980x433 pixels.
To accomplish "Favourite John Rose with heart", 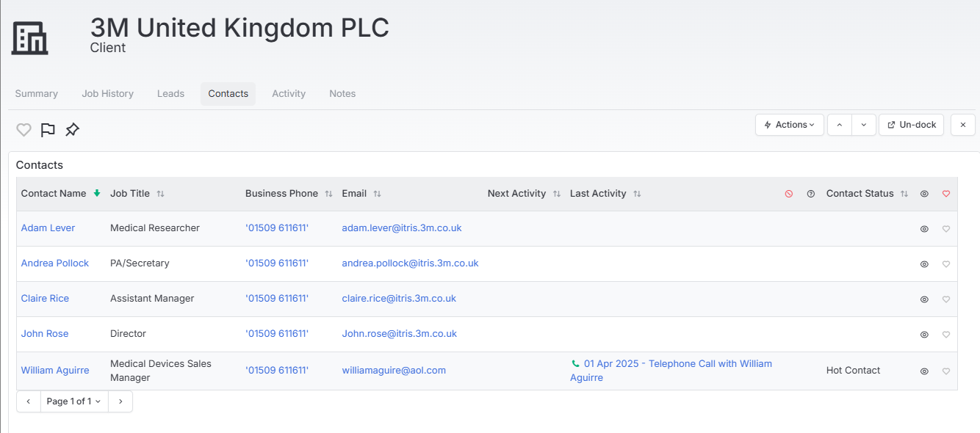I will point(946,335).
